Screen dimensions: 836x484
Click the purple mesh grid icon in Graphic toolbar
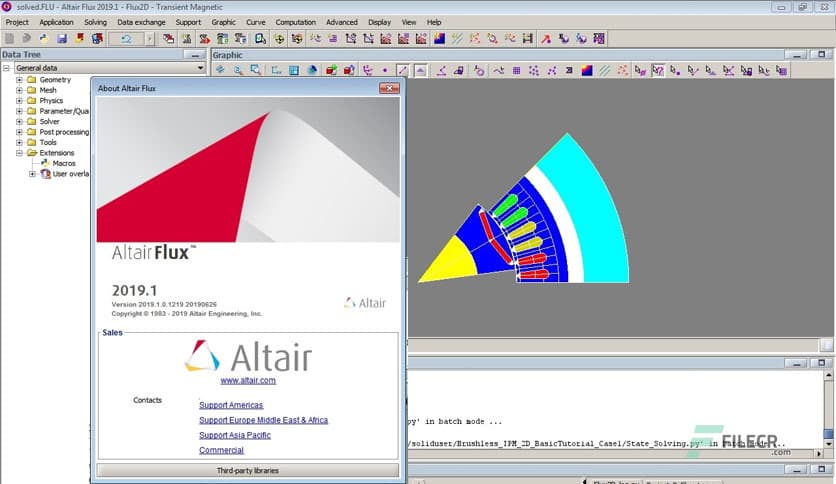tap(516, 70)
